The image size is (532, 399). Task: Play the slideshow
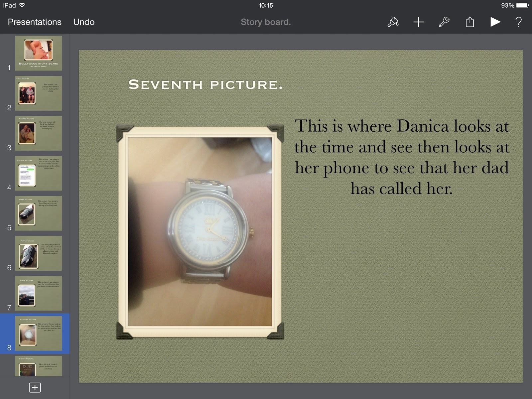pyautogui.click(x=495, y=22)
